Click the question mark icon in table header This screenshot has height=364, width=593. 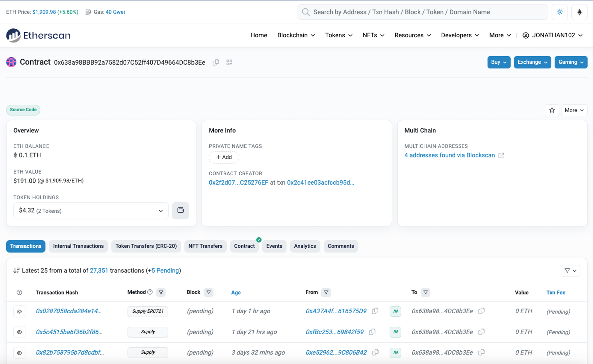[19, 292]
